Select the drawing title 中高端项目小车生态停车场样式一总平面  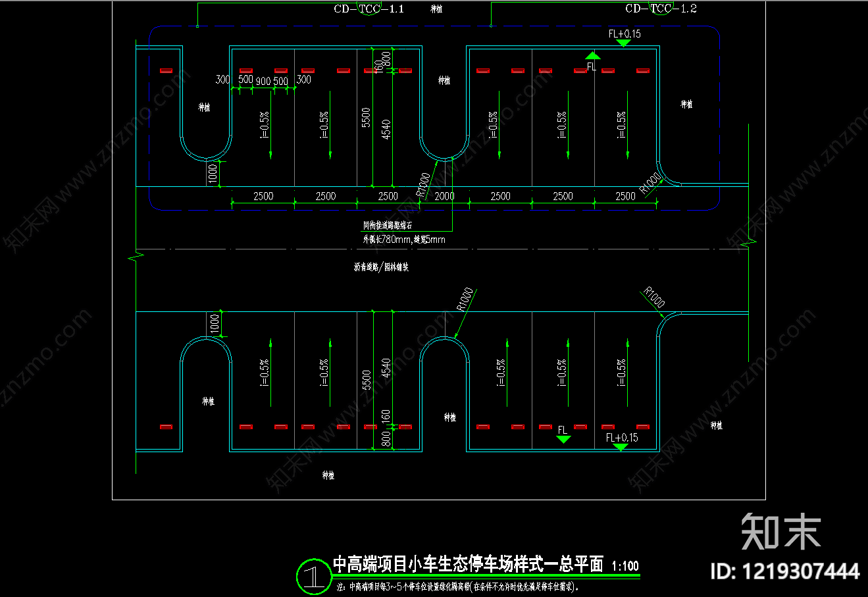(x=468, y=564)
